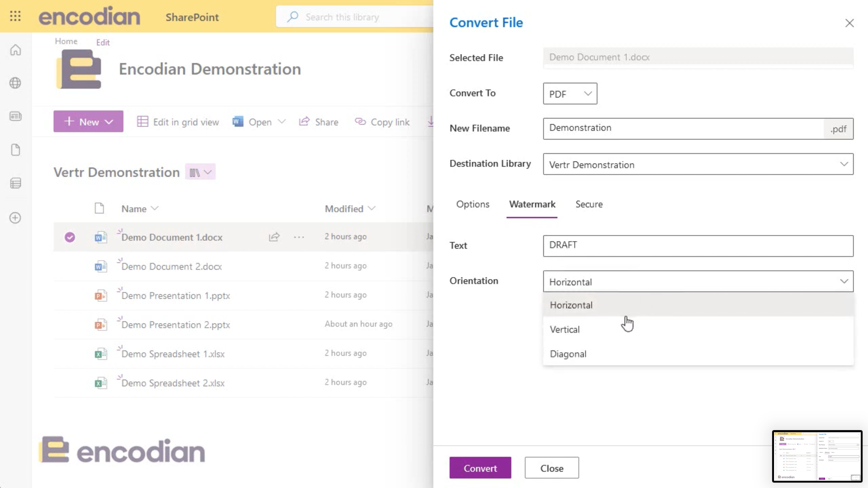Expand the Open dropdown chevron

282,122
